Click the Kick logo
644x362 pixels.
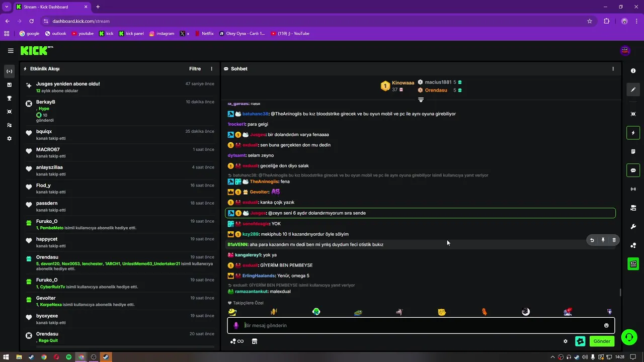point(37,50)
